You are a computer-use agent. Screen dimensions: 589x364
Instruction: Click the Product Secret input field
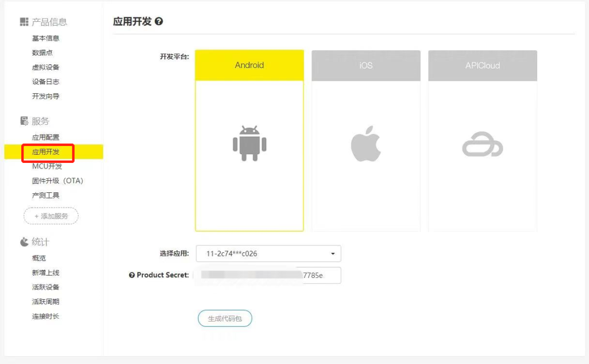coord(268,275)
